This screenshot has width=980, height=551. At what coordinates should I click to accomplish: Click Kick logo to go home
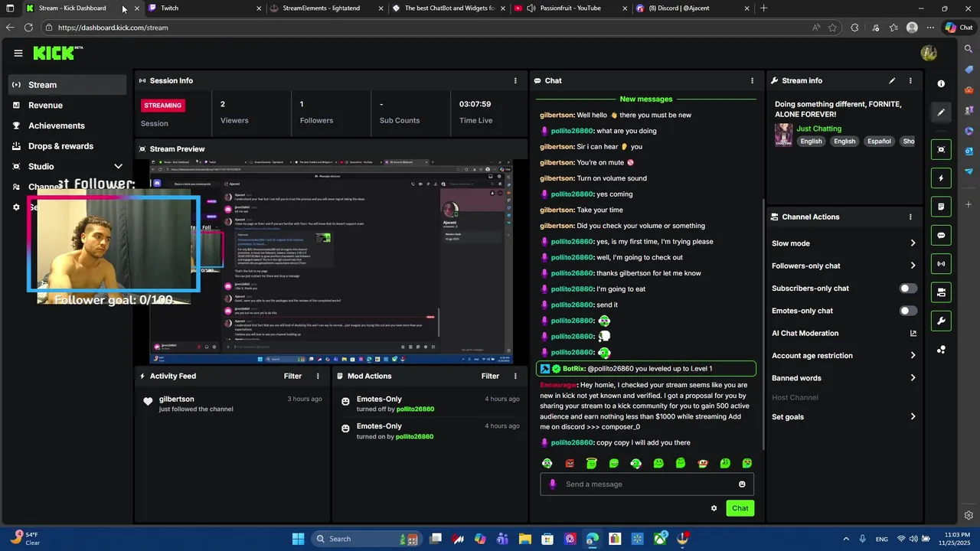[x=57, y=53]
